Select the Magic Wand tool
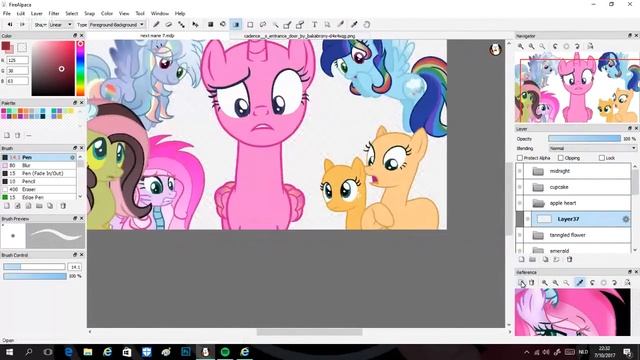 (276, 24)
